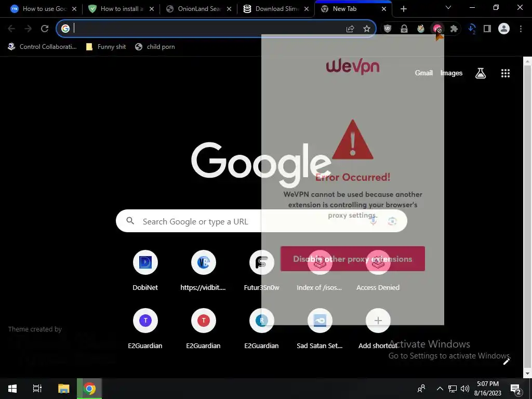
Task: Open Search Labs flask icon
Action: [x=481, y=73]
